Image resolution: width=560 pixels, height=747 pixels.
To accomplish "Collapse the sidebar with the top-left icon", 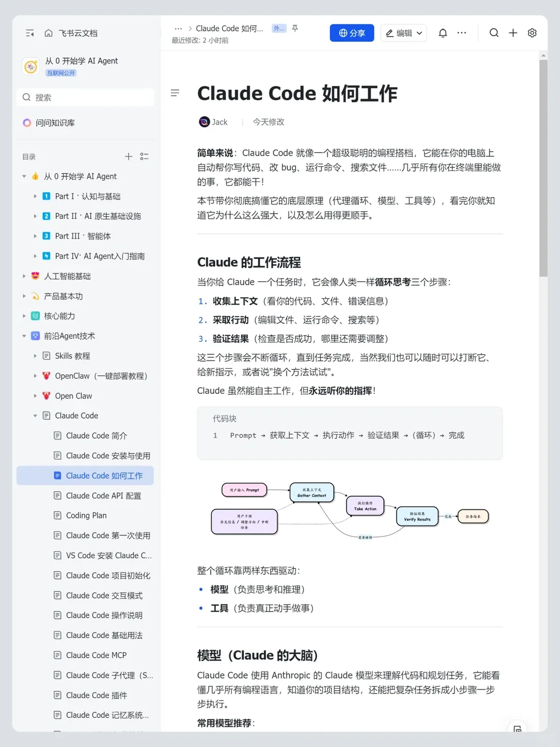I will pyautogui.click(x=30, y=33).
